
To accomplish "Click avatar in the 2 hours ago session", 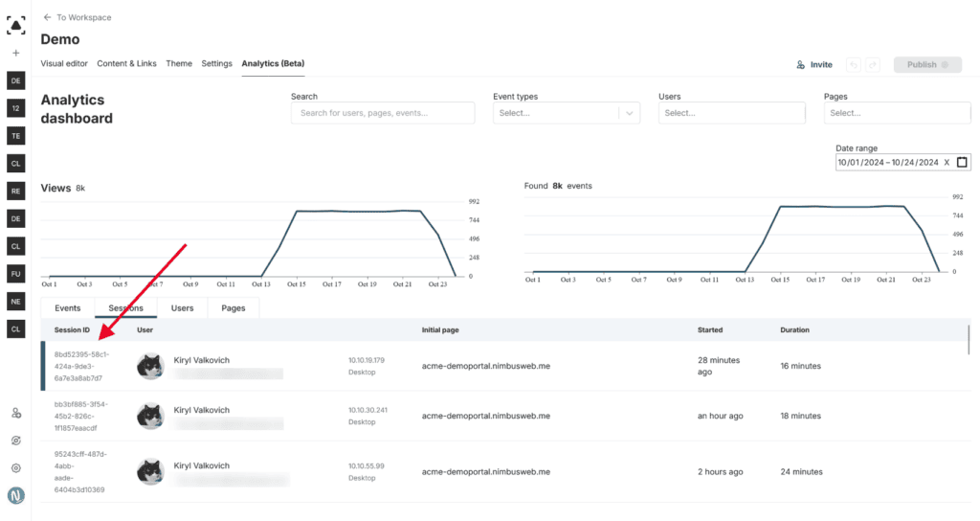I will pos(150,471).
